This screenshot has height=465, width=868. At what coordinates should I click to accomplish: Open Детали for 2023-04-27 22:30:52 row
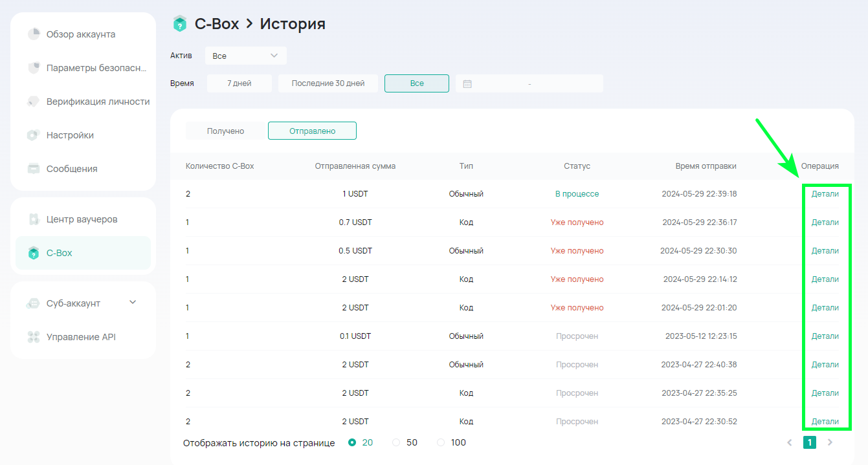coord(825,422)
